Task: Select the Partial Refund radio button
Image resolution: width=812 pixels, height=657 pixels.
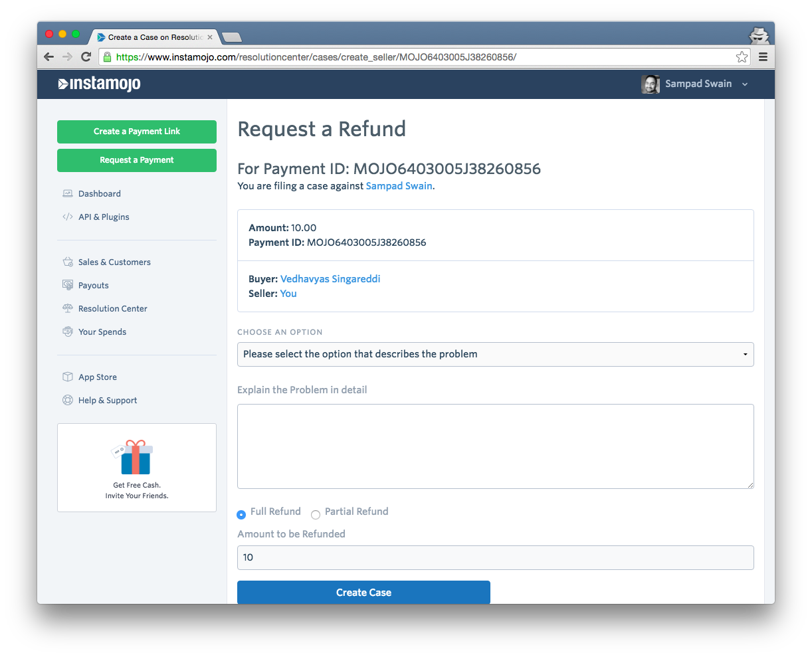Action: (x=316, y=515)
